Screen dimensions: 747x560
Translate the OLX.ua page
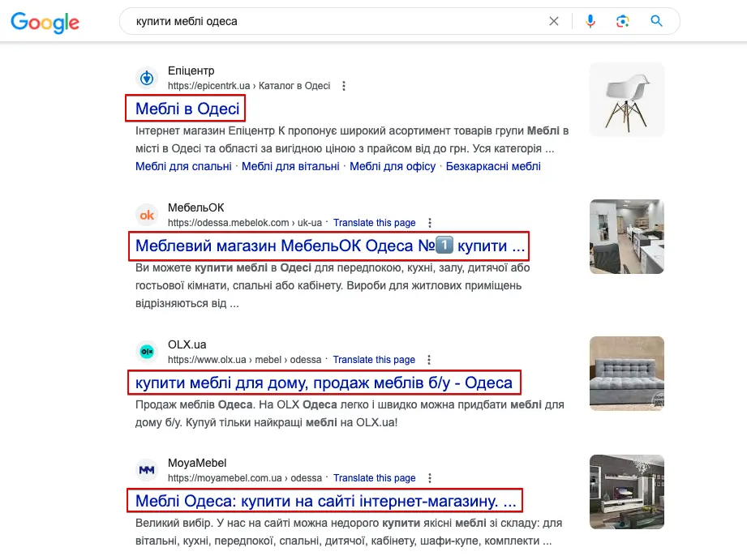[374, 360]
